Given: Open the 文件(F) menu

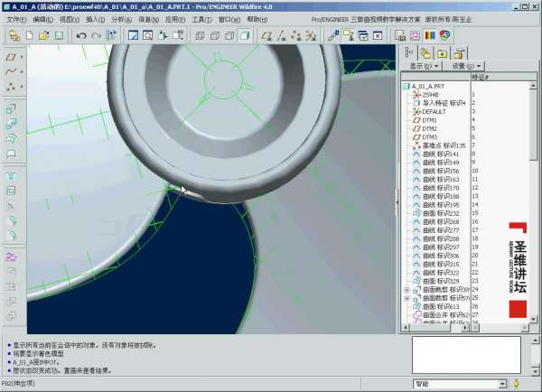Looking at the screenshot, I should [16, 20].
